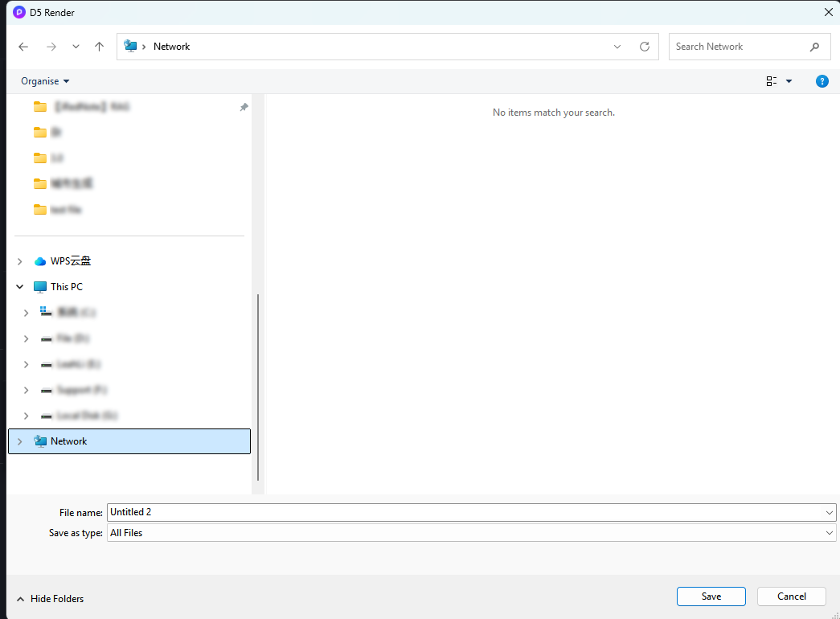
Task: Click the Back navigation arrow
Action: pyautogui.click(x=23, y=47)
